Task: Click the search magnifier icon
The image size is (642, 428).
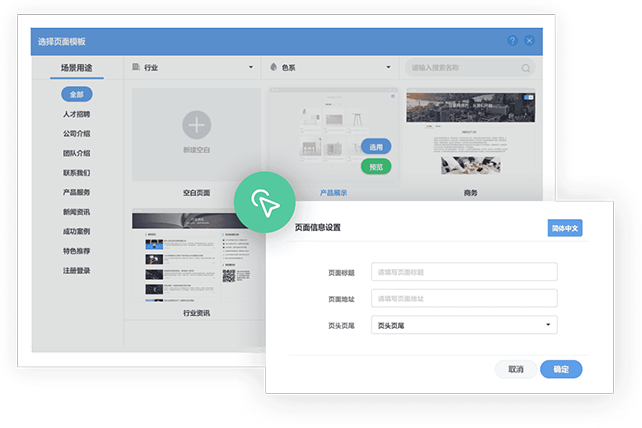Action: click(526, 69)
